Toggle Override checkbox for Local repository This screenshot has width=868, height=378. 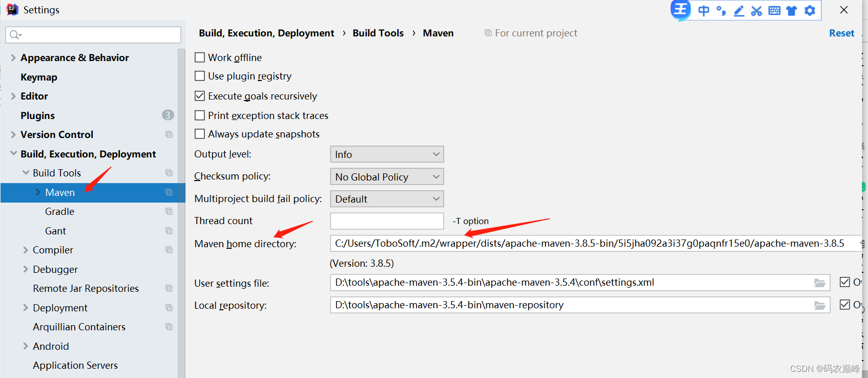845,305
